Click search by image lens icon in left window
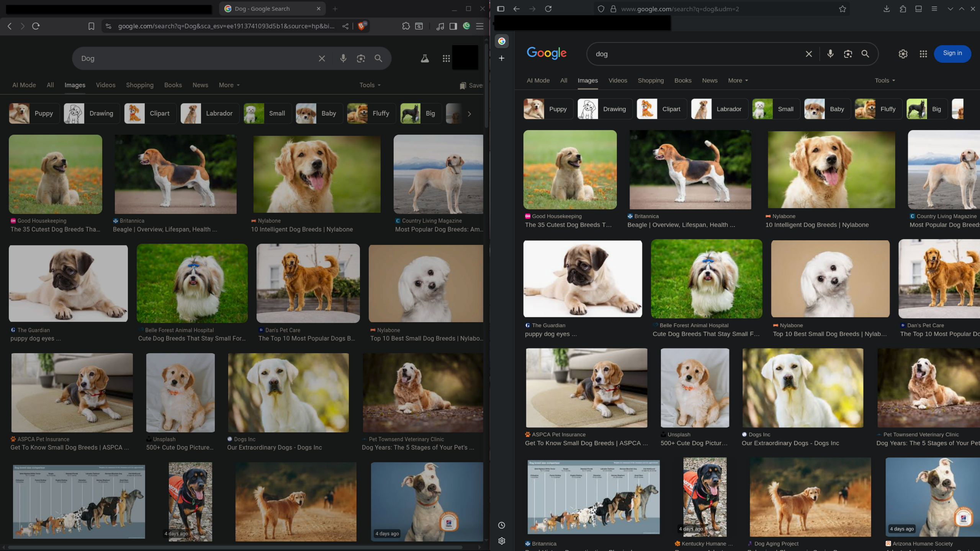The height and width of the screenshot is (551, 980). [361, 59]
